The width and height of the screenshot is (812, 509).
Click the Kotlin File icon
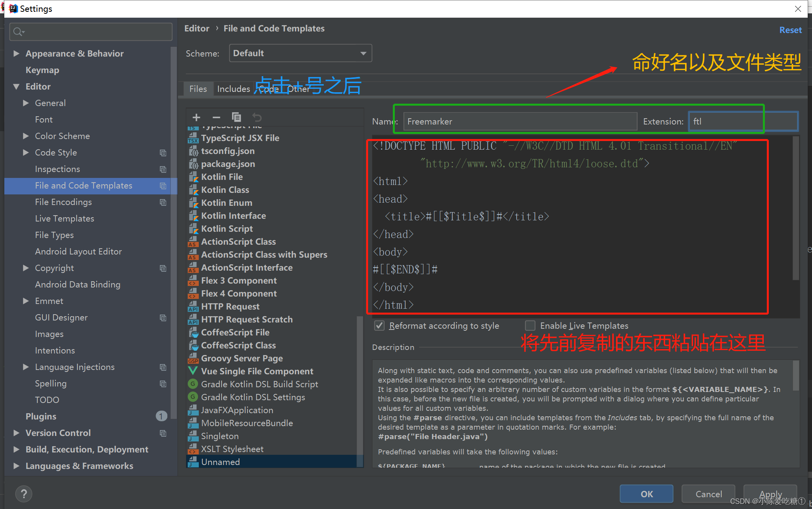tap(193, 177)
